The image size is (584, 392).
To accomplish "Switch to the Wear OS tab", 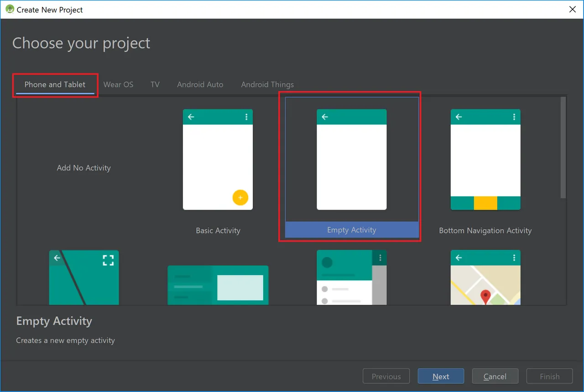I will coord(118,84).
